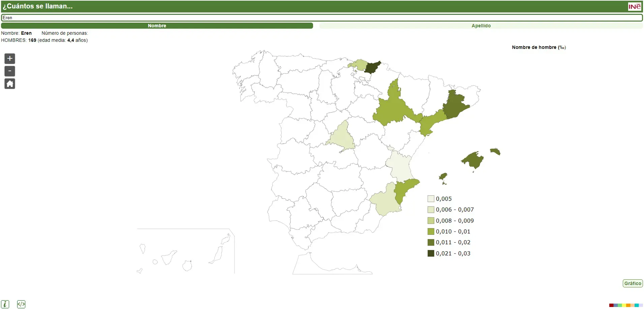This screenshot has width=644, height=309.
Task: Select the 0,010 - 0,01 legend swatch
Action: 431,231
